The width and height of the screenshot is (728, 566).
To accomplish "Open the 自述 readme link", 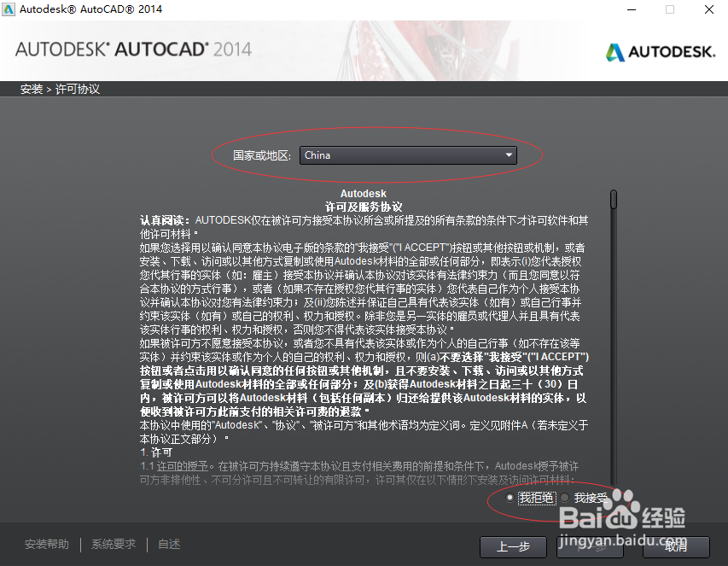I will 167,543.
